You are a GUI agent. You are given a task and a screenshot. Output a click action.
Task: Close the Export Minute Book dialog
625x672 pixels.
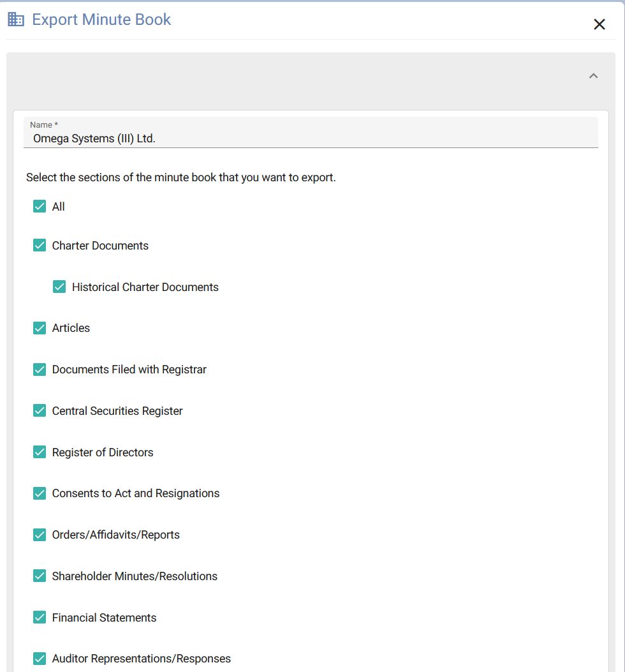coord(599,24)
